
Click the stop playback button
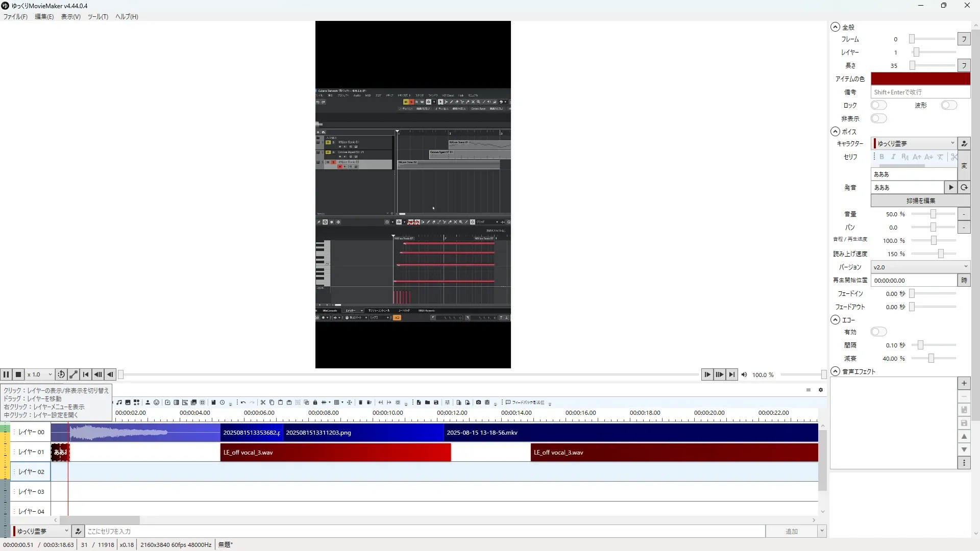(x=18, y=374)
